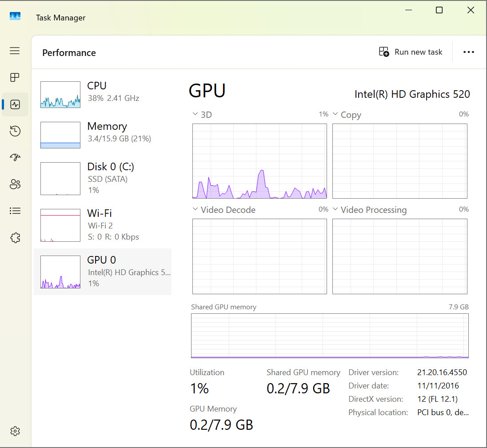Open the three-dots more options menu
The height and width of the screenshot is (448, 487).
click(x=468, y=52)
